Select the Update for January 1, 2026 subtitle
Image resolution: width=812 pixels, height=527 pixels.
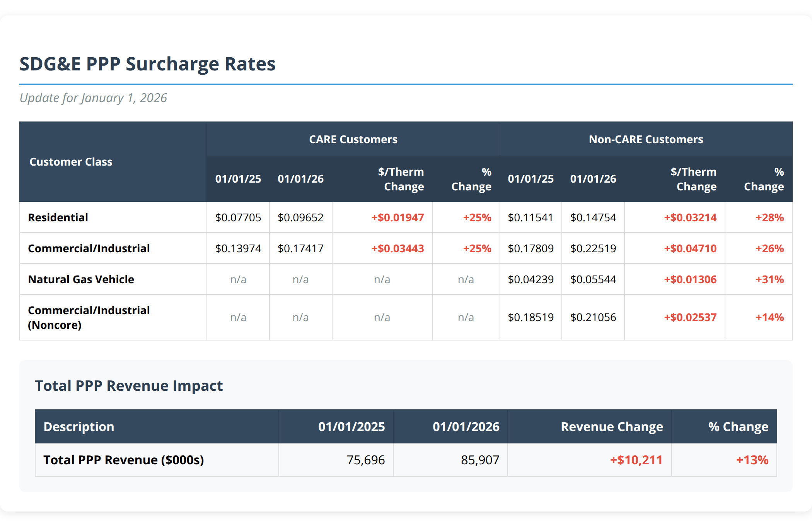pyautogui.click(x=93, y=98)
